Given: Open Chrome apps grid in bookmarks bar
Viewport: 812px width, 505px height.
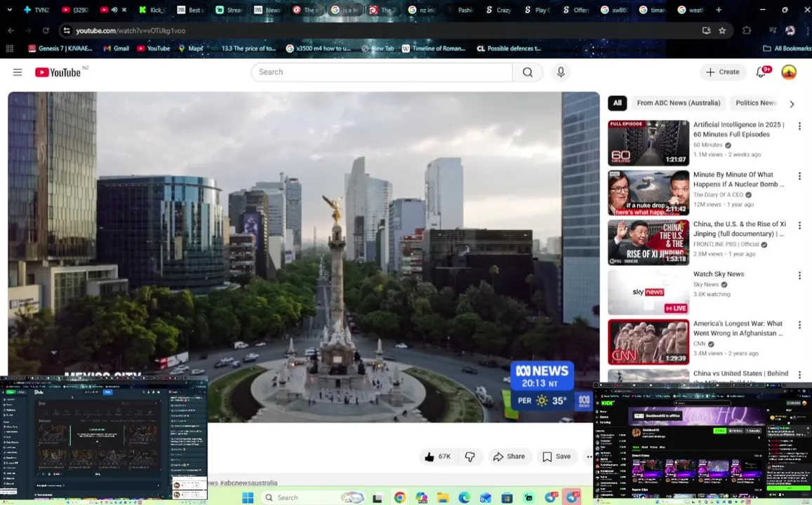Looking at the screenshot, I should (x=9, y=48).
